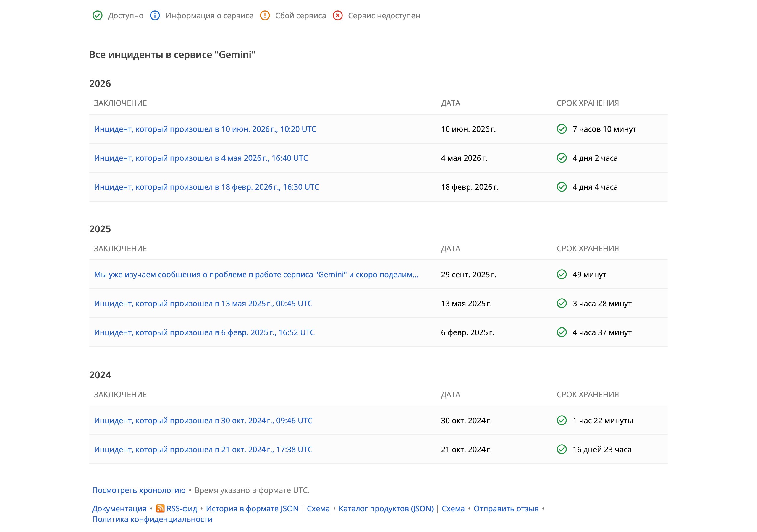This screenshot has height=532, width=757.
Task: Click the green 'Доступно' legend icon
Action: point(98,15)
